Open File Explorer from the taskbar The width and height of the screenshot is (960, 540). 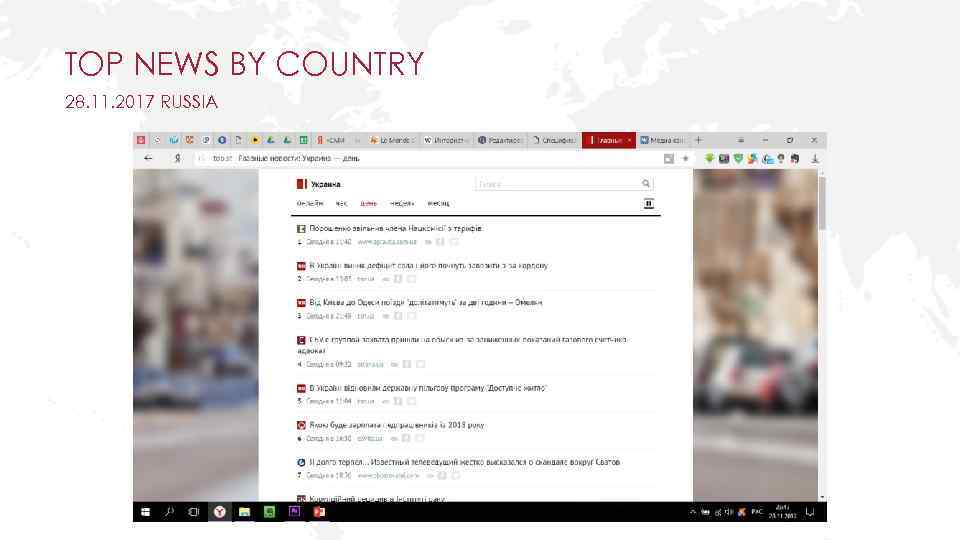click(x=244, y=512)
